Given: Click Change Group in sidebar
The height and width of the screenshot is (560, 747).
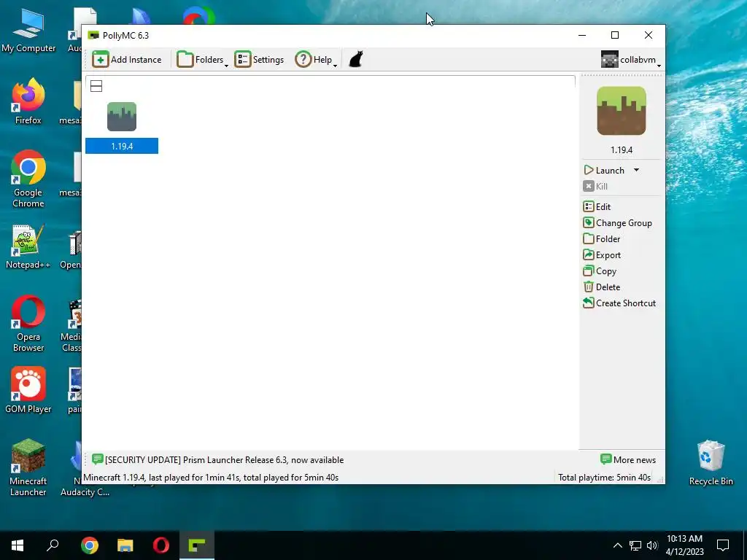Looking at the screenshot, I should [x=617, y=223].
